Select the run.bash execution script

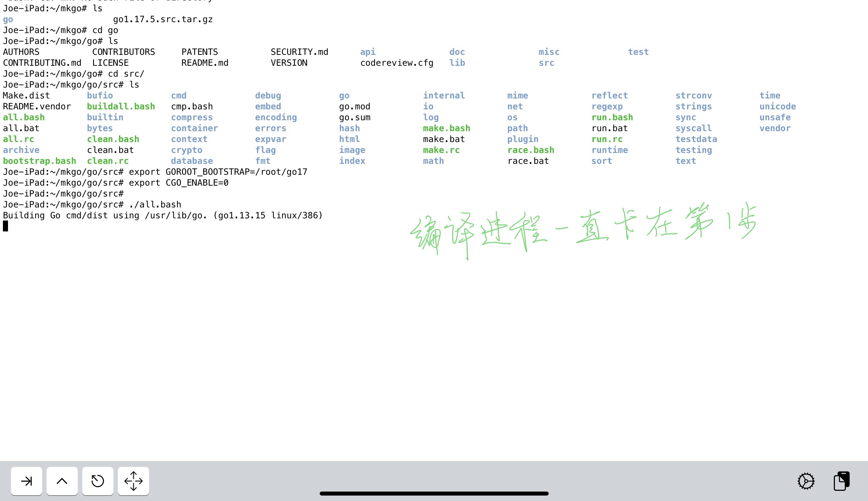pyautogui.click(x=611, y=117)
